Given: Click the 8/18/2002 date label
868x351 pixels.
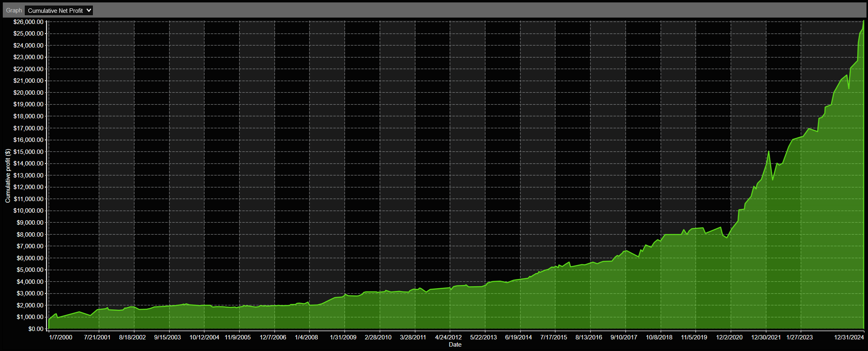Looking at the screenshot, I should (132, 337).
